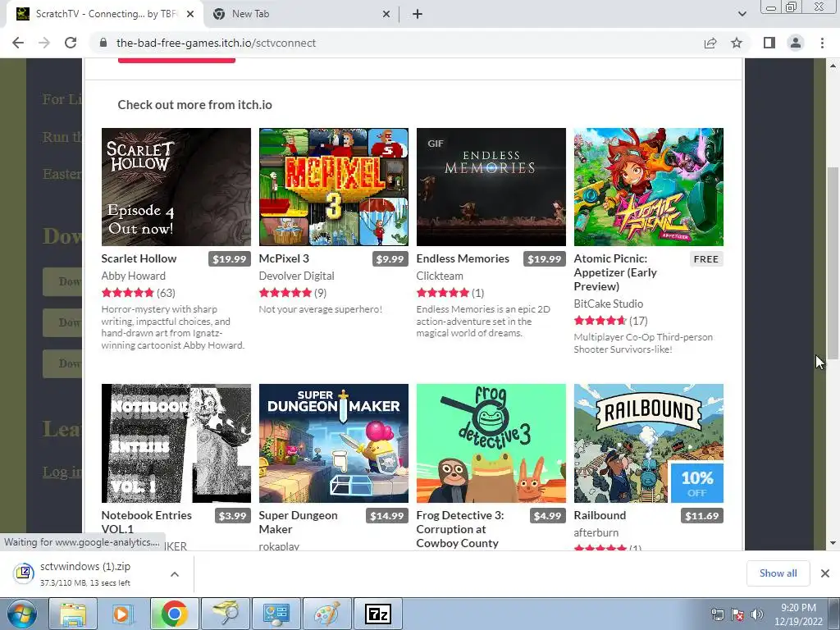
Task: Click the page vertical scrollbar thumb
Action: (833, 262)
